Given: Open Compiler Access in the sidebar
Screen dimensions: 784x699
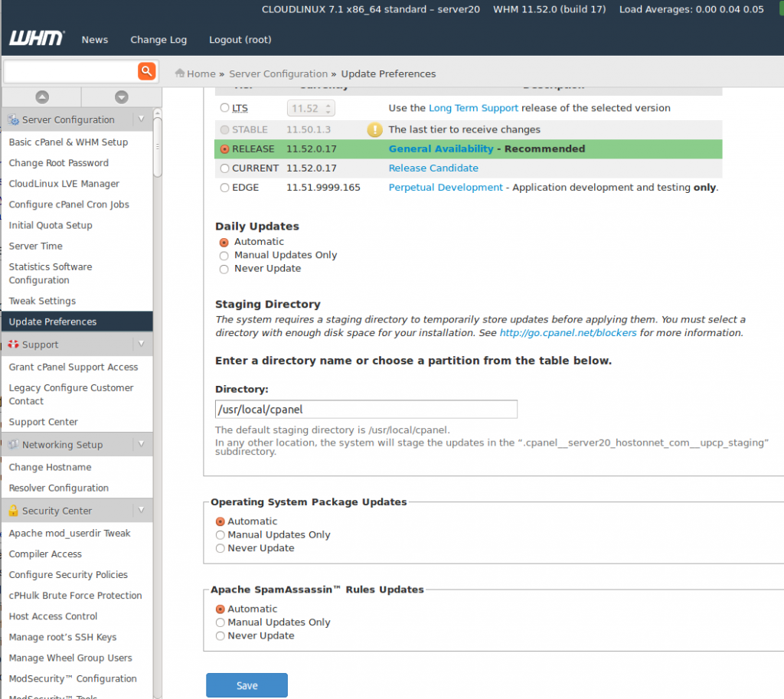Looking at the screenshot, I should 45,554.
